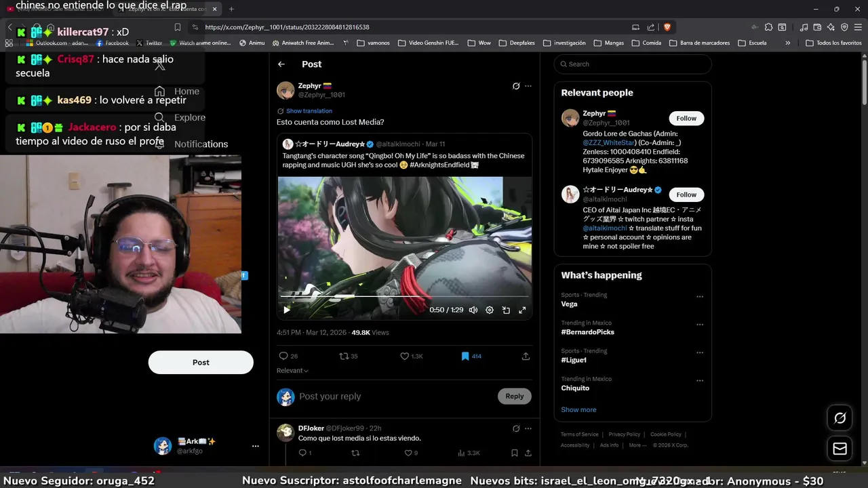Viewport: 868px width, 488px height.
Task: Open the Escuela bookmarks folder
Action: tap(752, 43)
